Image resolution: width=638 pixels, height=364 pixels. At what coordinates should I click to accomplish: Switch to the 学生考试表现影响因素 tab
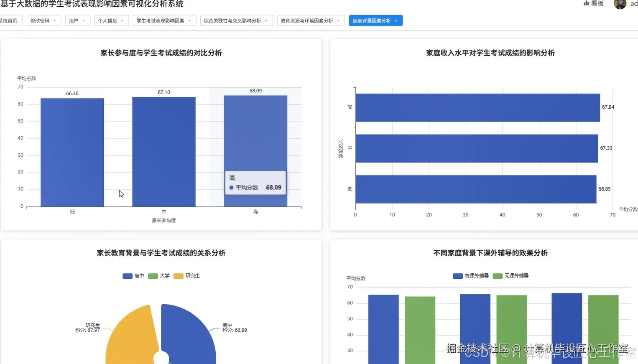(x=161, y=20)
